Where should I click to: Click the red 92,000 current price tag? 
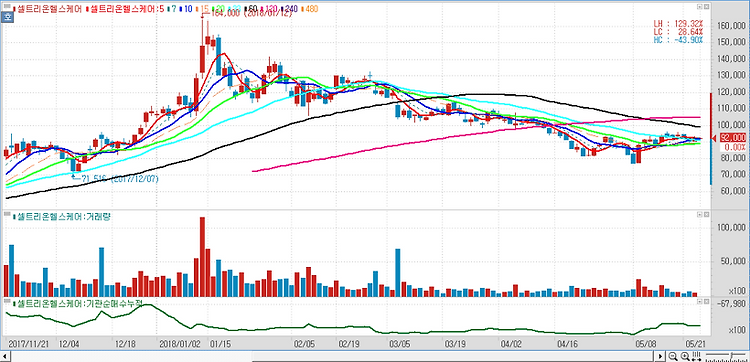point(732,139)
